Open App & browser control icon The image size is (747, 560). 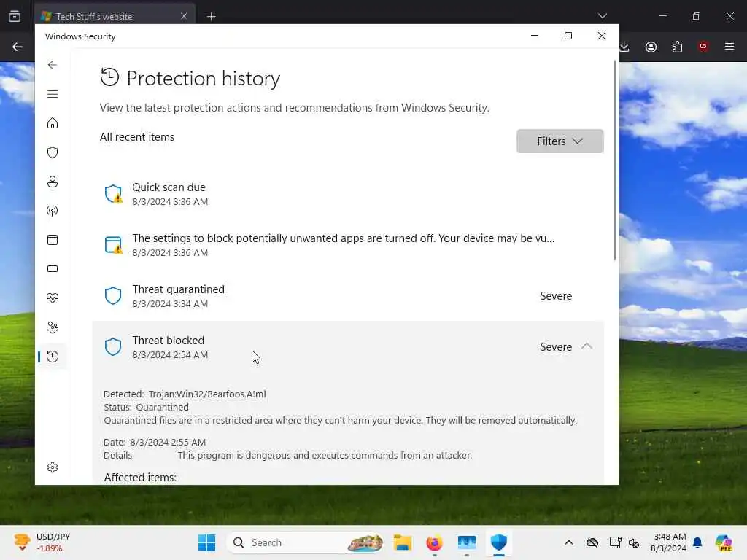pos(53,240)
